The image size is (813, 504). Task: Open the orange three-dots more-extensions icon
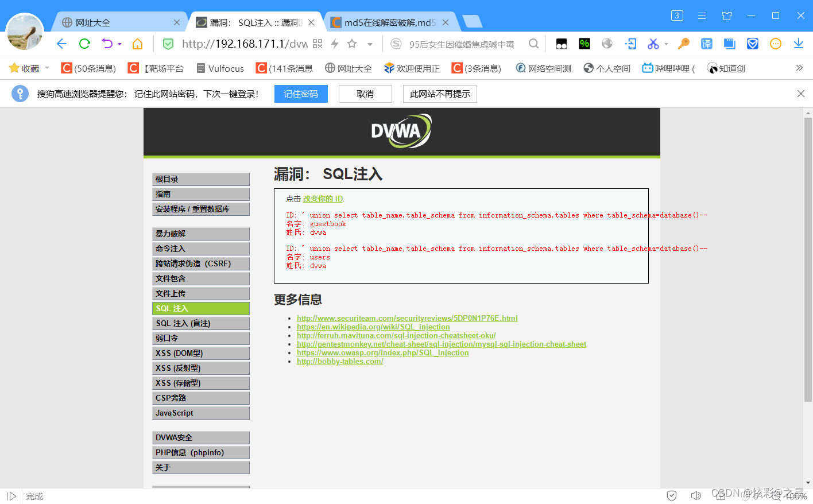pos(775,44)
